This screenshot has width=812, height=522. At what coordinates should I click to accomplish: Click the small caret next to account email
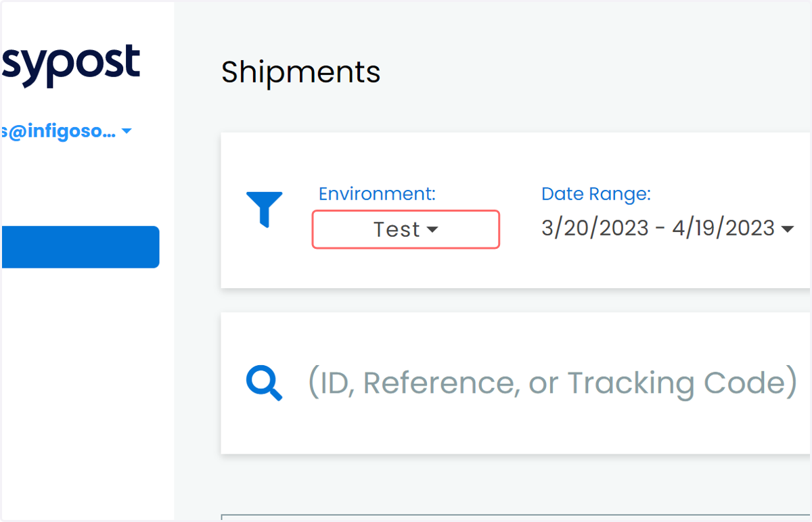126,132
